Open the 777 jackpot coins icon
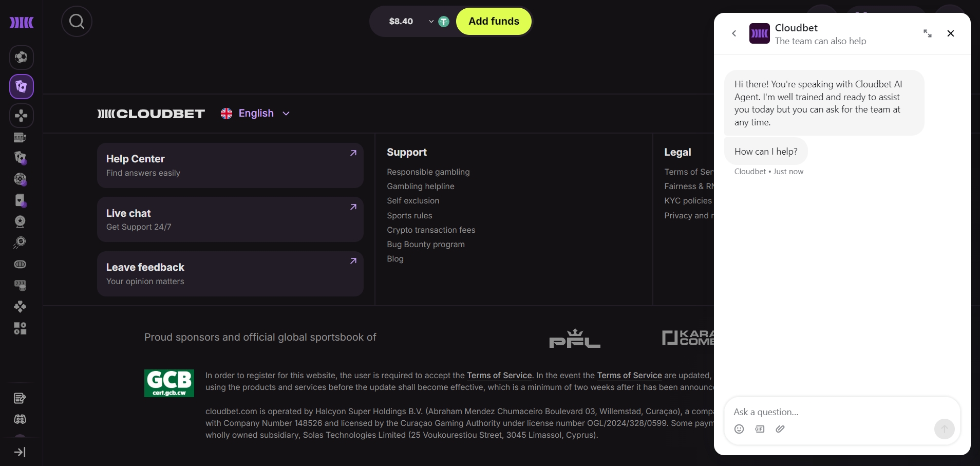This screenshot has width=980, height=466. click(x=20, y=285)
